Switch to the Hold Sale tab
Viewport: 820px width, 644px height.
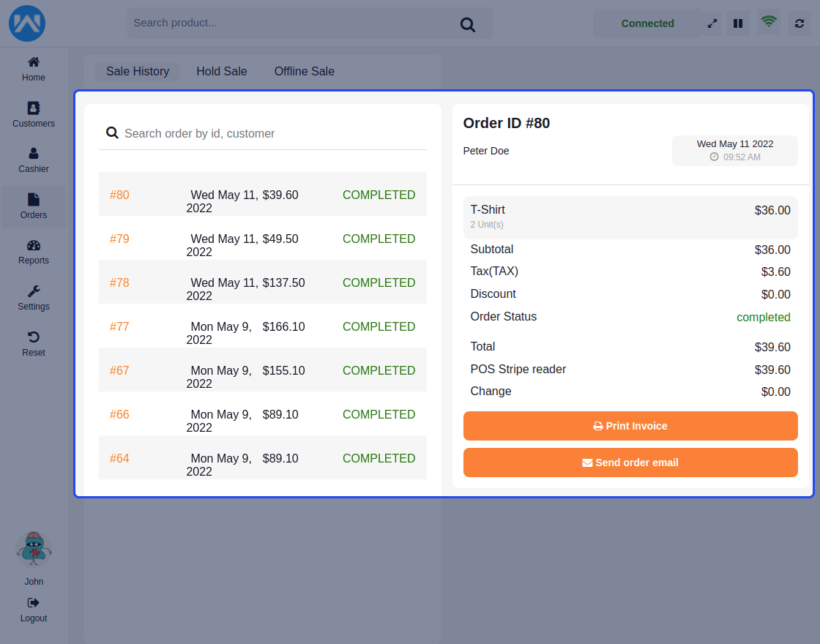(221, 71)
